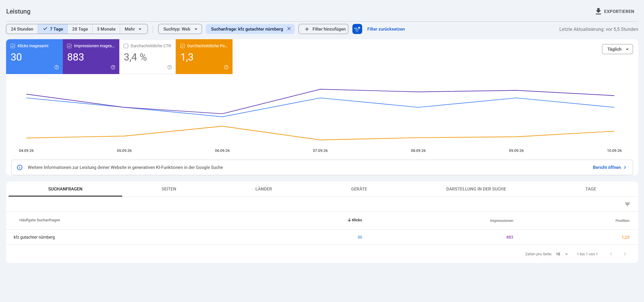Viewport: 644px width, 302px height.
Task: Sort table by Impressionen column header
Action: 502,220
